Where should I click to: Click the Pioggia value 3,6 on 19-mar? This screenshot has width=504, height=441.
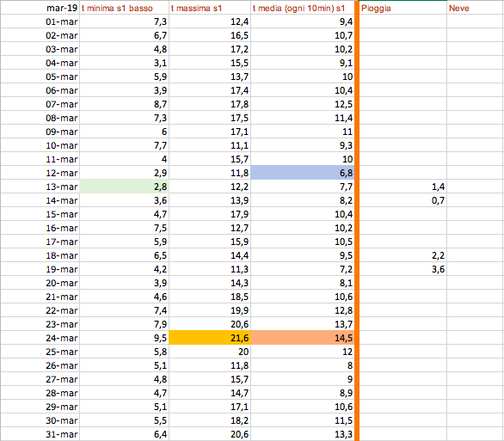pyautogui.click(x=403, y=269)
